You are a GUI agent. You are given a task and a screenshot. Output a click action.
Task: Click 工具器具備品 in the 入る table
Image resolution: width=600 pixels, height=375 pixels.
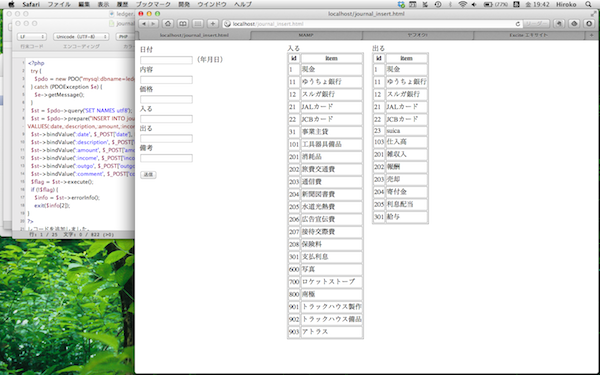pos(331,144)
